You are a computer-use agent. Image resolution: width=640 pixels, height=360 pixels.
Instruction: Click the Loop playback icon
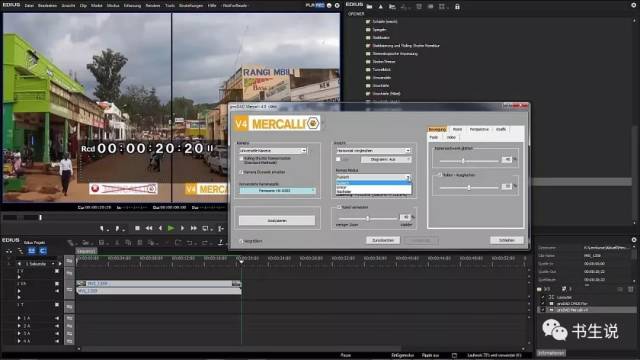[206, 228]
